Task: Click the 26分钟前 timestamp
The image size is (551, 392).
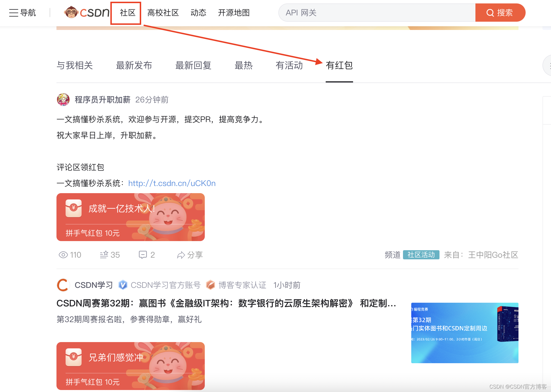Action: tap(152, 100)
